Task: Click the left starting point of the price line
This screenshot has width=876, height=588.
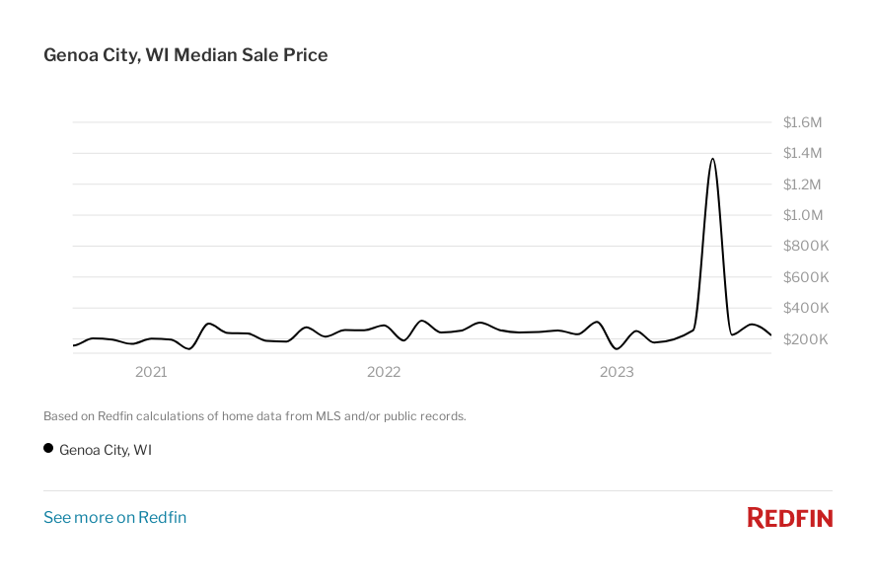Action: [x=74, y=345]
